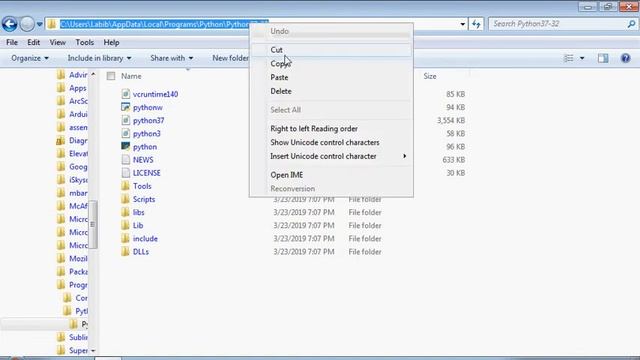Click the blue Help question mark icon

(625, 58)
